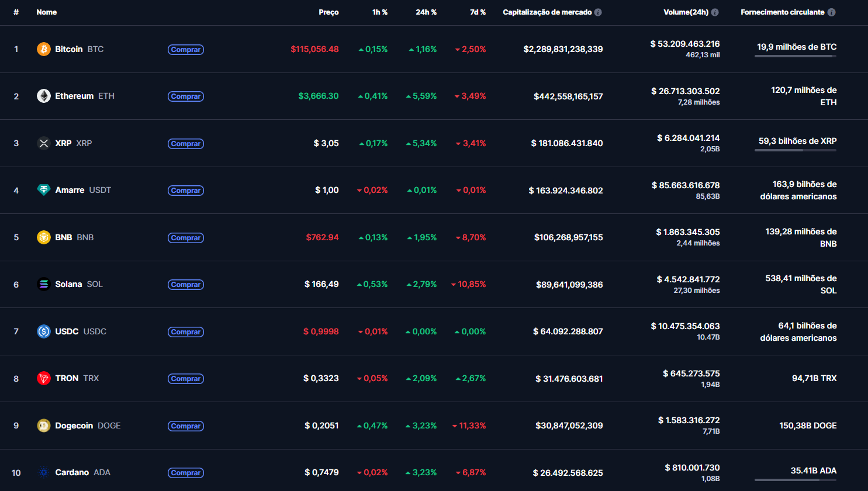Click Solana 1h change 0,53%

click(x=372, y=284)
